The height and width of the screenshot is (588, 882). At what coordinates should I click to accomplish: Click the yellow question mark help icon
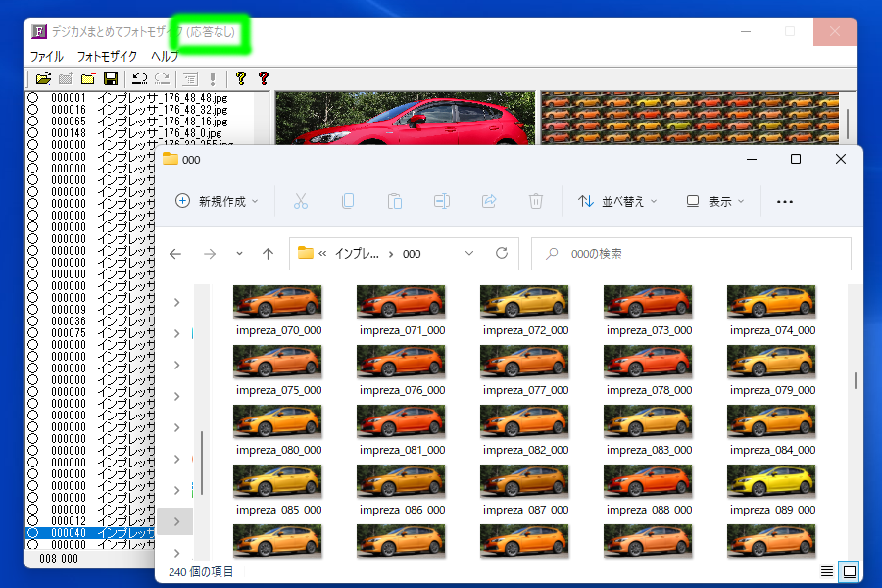tap(240, 78)
